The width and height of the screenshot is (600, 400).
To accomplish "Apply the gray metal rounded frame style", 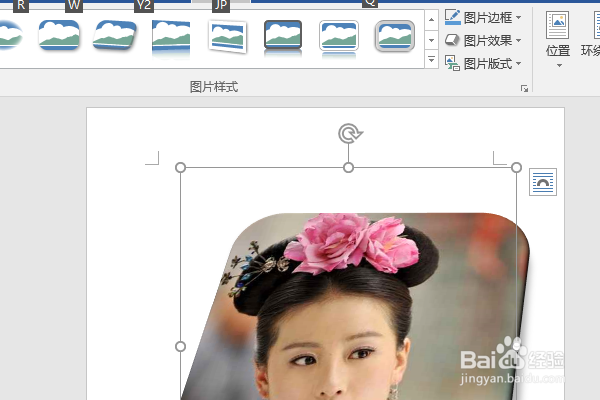I will (395, 36).
